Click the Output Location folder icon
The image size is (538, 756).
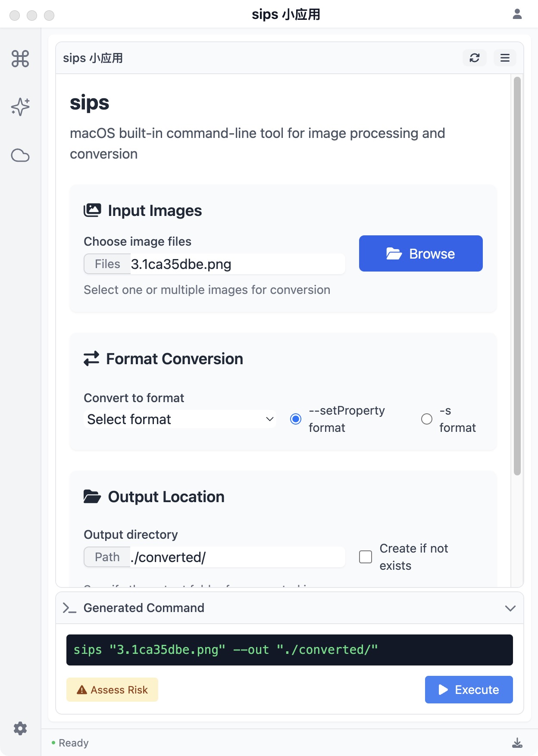[x=92, y=497]
